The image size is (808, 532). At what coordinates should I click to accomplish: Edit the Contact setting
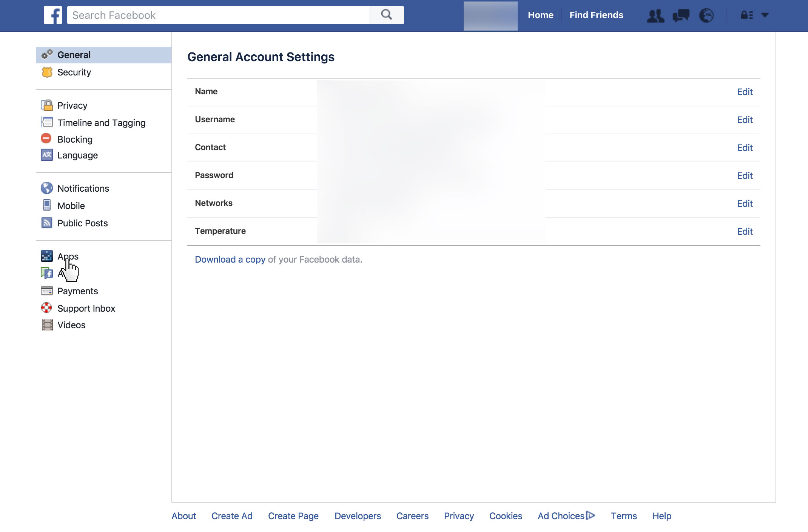pos(745,148)
